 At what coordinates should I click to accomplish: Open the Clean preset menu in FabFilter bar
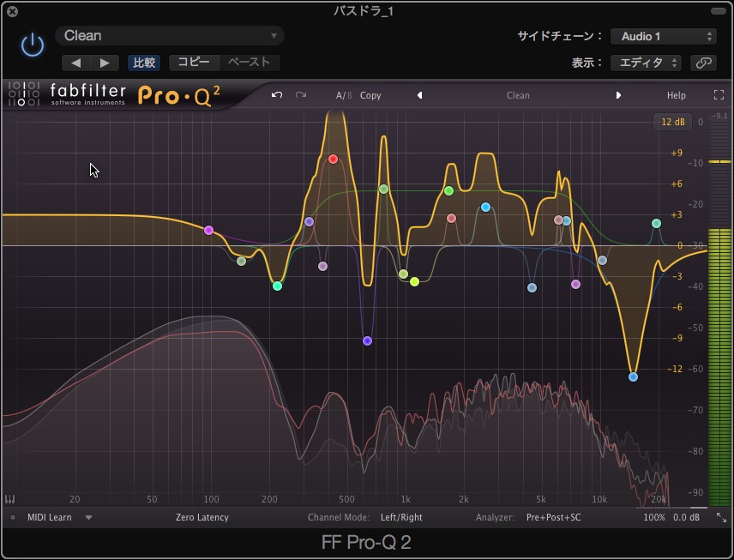pyautogui.click(x=518, y=95)
